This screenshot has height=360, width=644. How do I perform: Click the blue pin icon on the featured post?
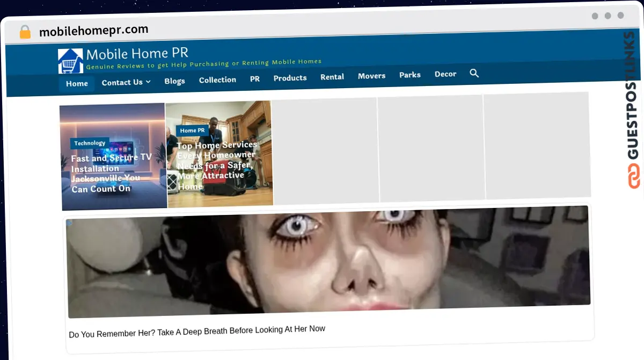click(70, 222)
